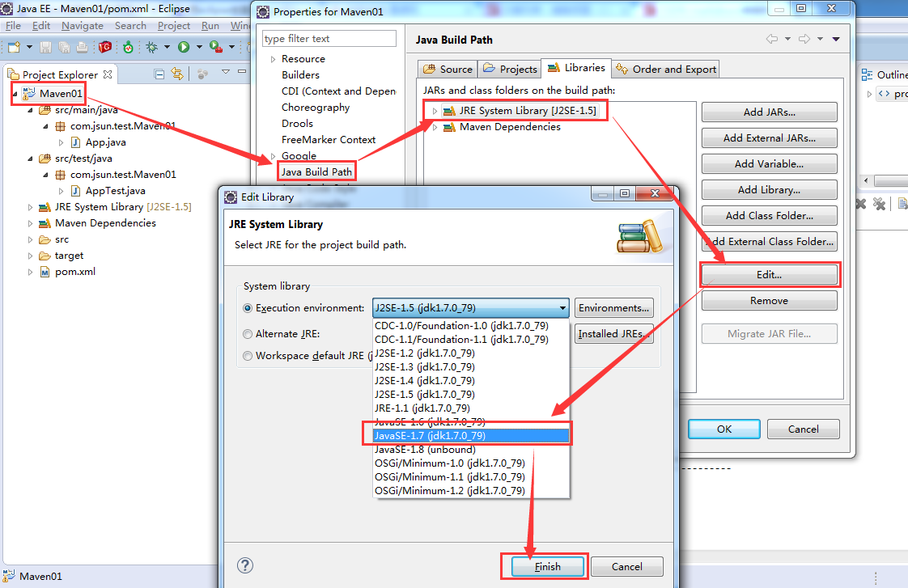Click the Save All toolbar icon
Image resolution: width=908 pixels, height=588 pixels.
click(x=64, y=48)
